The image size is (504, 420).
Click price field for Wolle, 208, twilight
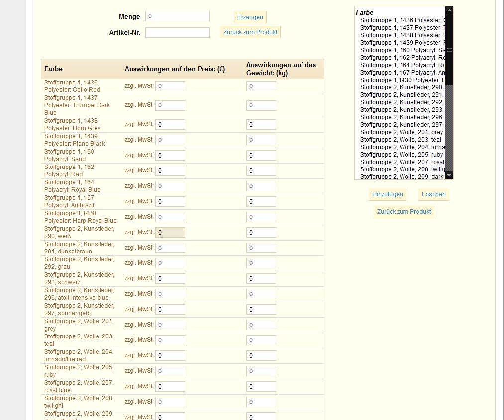(170, 402)
